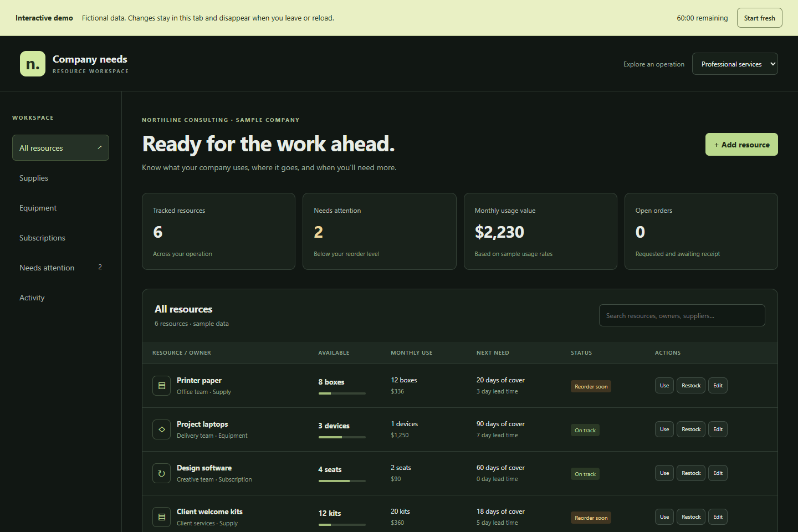Click Use for Printer paper
The width and height of the screenshot is (798, 532).
(x=664, y=386)
